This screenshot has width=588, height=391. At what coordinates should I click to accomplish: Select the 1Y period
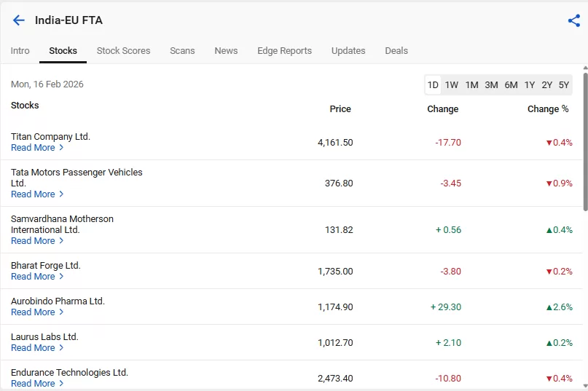pyautogui.click(x=530, y=85)
